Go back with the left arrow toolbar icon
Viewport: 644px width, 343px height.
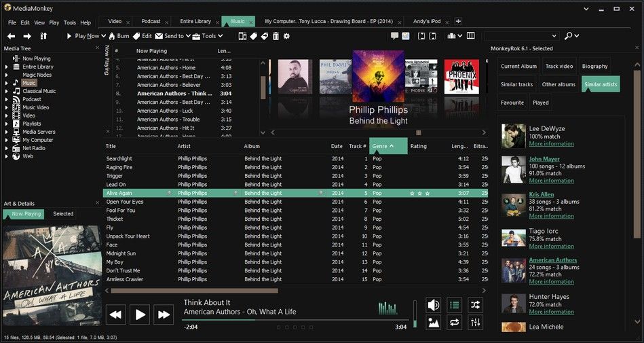point(12,36)
